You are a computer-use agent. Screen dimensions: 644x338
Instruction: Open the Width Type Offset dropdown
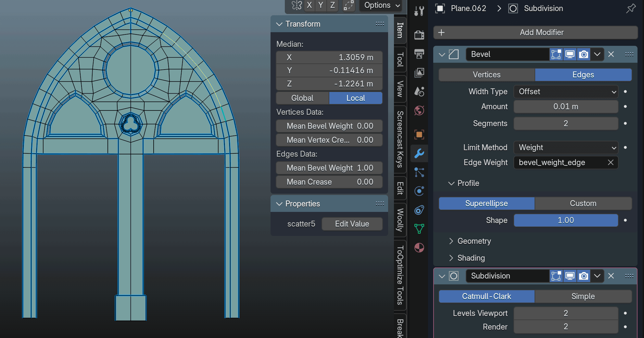point(566,92)
